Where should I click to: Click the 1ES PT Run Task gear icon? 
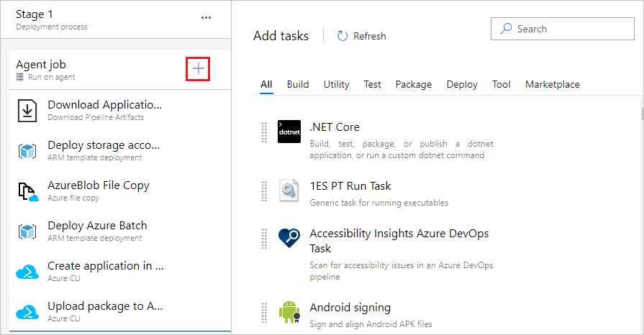(289, 191)
